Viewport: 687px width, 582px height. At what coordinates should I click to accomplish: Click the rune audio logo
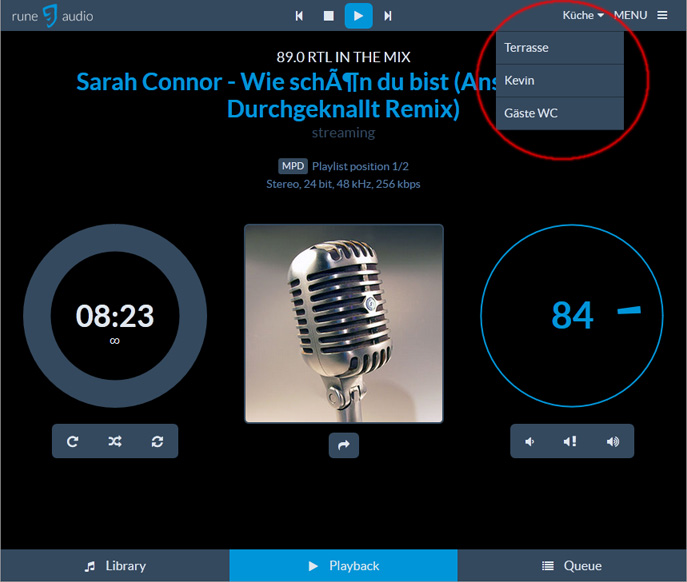coord(52,16)
